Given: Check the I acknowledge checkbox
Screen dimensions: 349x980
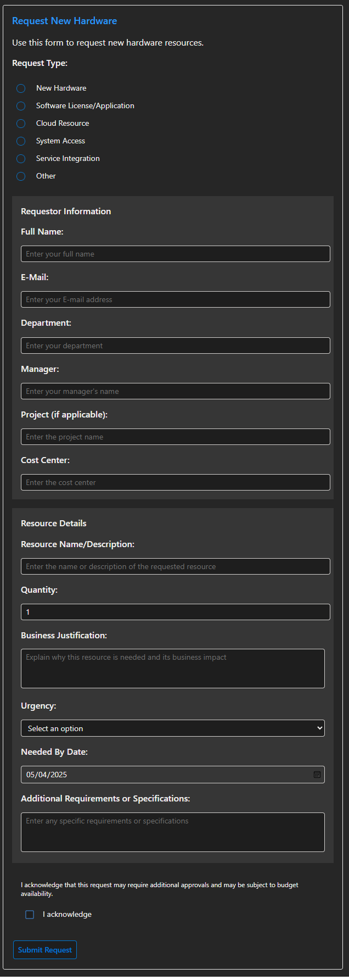Looking at the screenshot, I should click(30, 915).
